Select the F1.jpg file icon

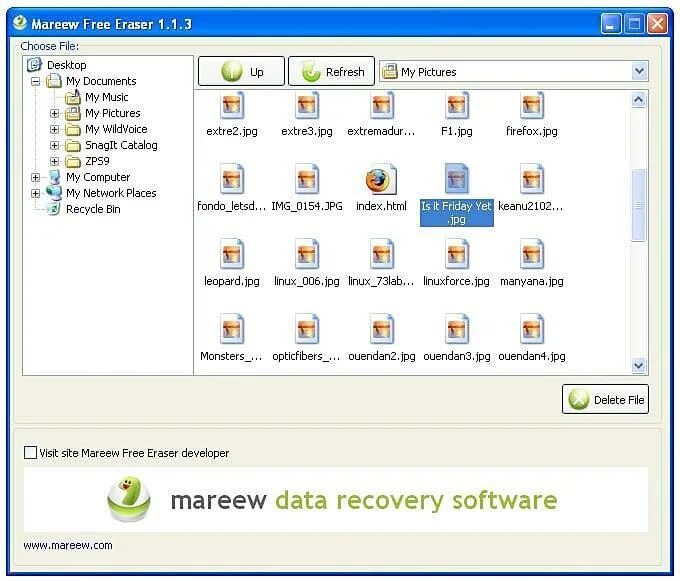tap(457, 105)
